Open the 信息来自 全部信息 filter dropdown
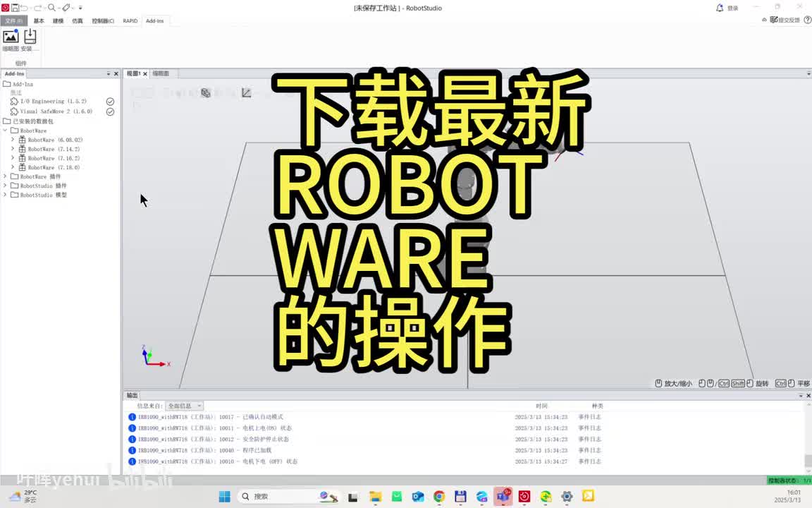 tap(185, 406)
